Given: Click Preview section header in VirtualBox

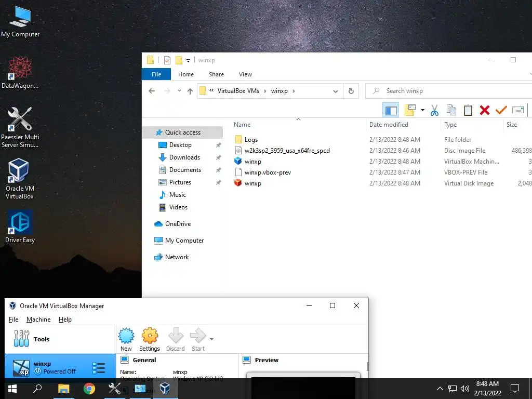Looking at the screenshot, I should tap(267, 360).
